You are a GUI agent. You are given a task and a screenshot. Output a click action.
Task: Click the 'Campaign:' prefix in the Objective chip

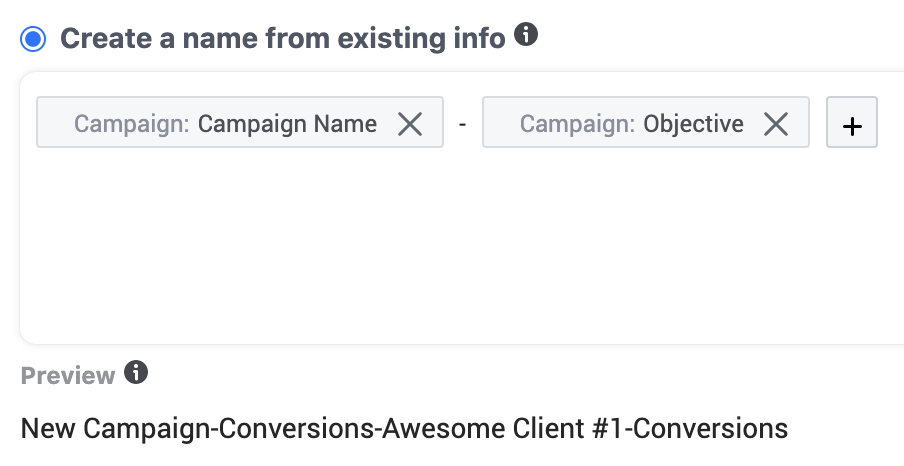click(577, 125)
